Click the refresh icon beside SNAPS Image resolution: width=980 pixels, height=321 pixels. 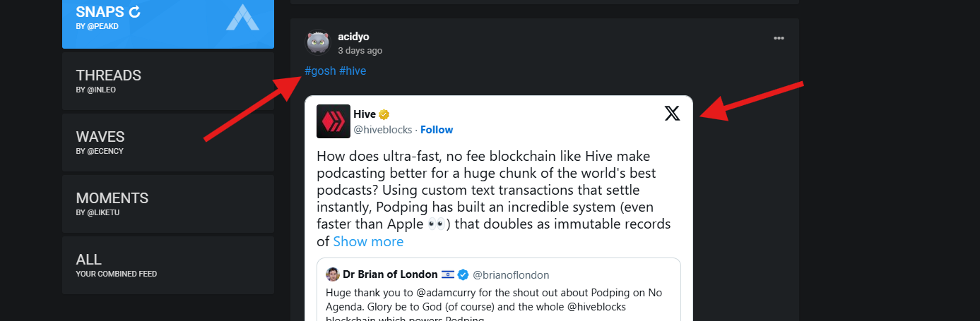[136, 11]
